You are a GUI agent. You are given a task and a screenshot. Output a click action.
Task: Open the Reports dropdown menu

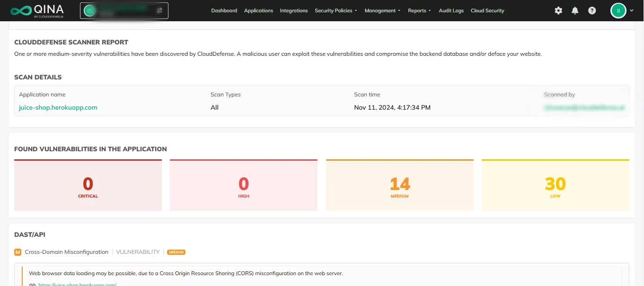pos(419,10)
